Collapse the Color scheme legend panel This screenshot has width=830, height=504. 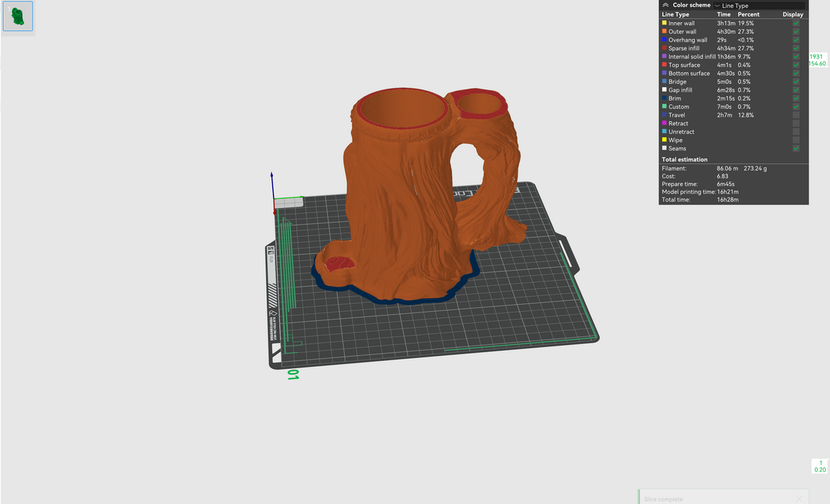coord(666,5)
